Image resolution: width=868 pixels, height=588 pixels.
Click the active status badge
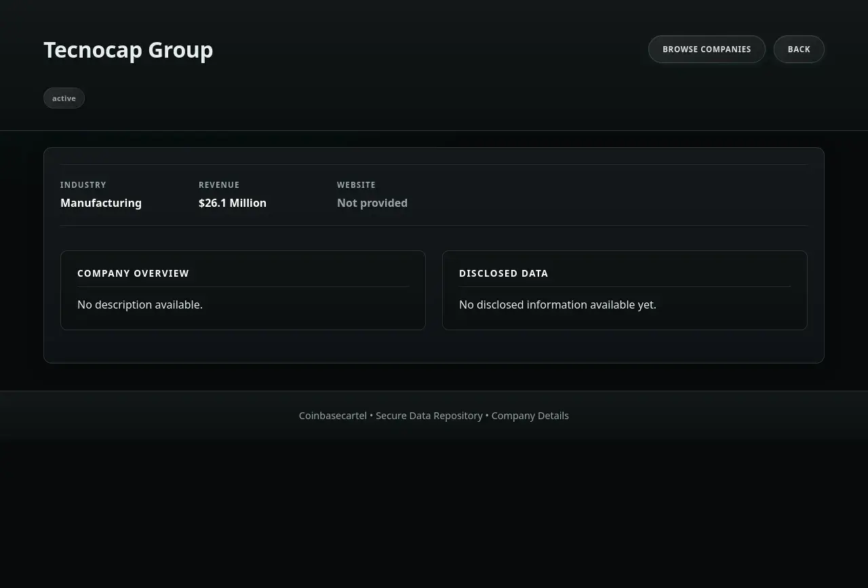64,98
